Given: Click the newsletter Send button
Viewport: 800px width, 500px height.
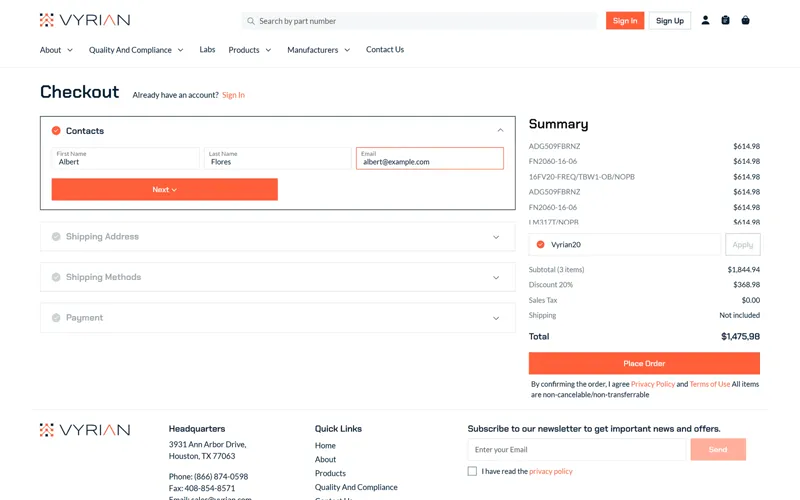Looking at the screenshot, I should (718, 449).
